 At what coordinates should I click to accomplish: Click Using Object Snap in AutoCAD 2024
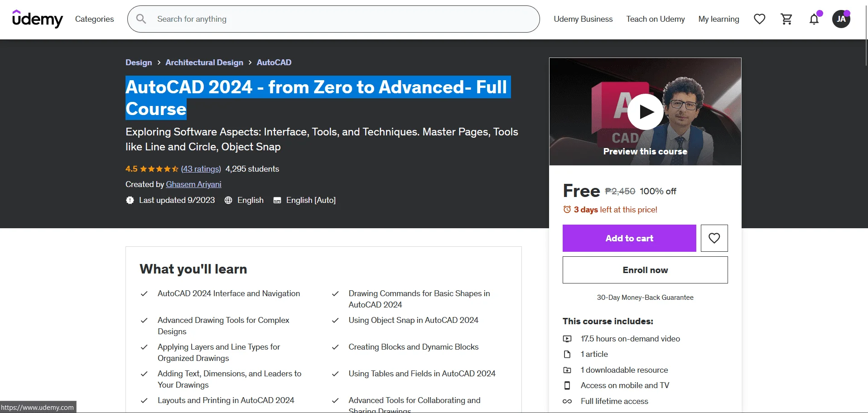point(413,320)
